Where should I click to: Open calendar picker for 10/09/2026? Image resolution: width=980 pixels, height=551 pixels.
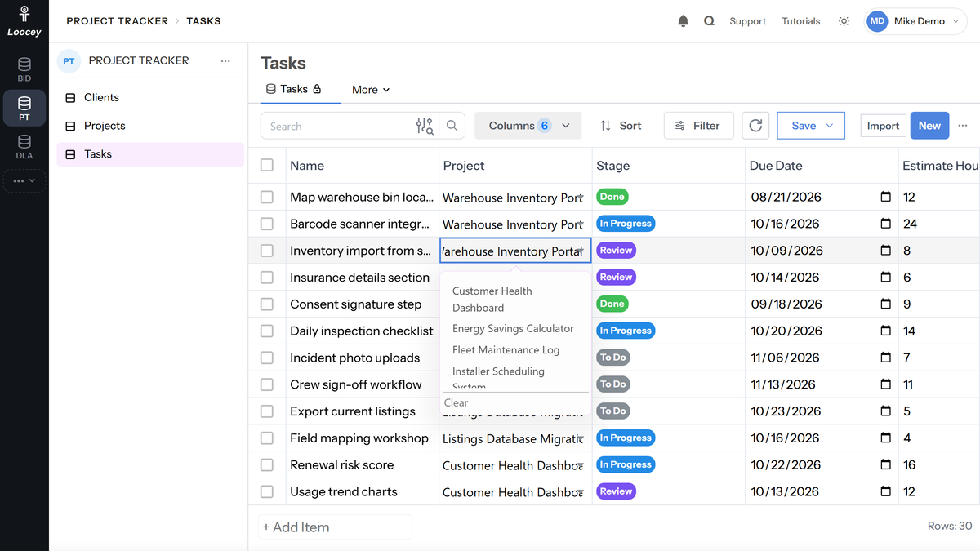[885, 251]
